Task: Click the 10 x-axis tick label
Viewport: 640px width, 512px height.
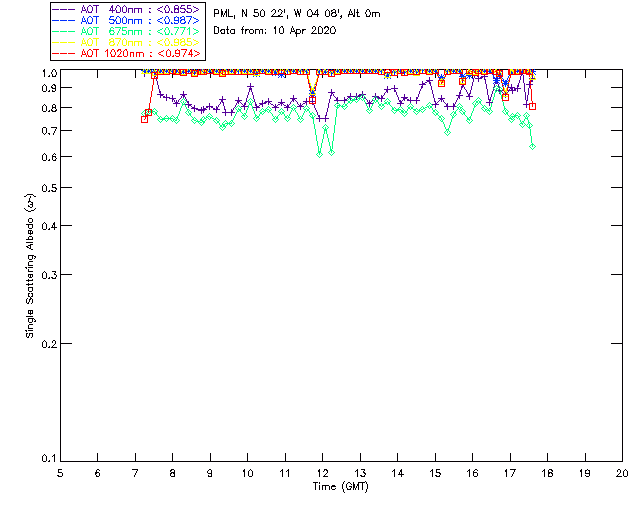Action: click(247, 474)
